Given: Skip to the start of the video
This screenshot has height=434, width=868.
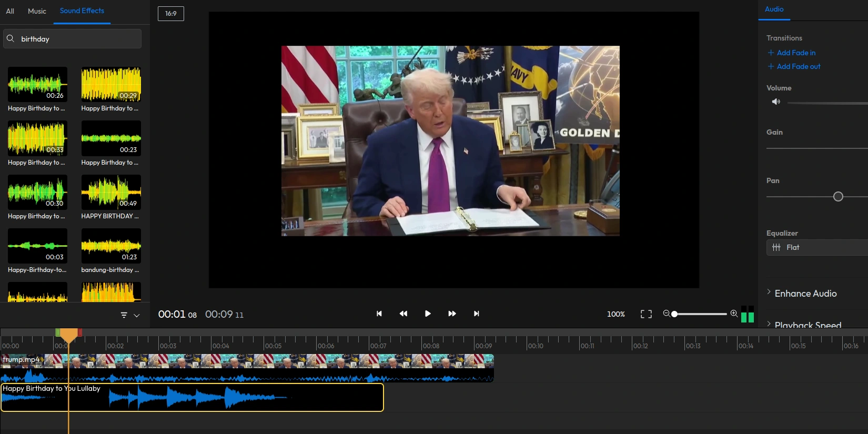Looking at the screenshot, I should pyautogui.click(x=379, y=314).
